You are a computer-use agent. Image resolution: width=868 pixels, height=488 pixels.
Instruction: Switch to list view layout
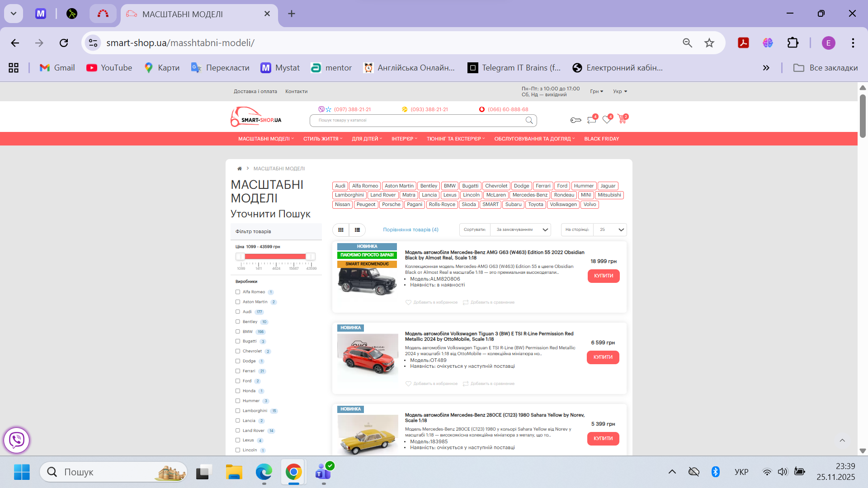357,230
